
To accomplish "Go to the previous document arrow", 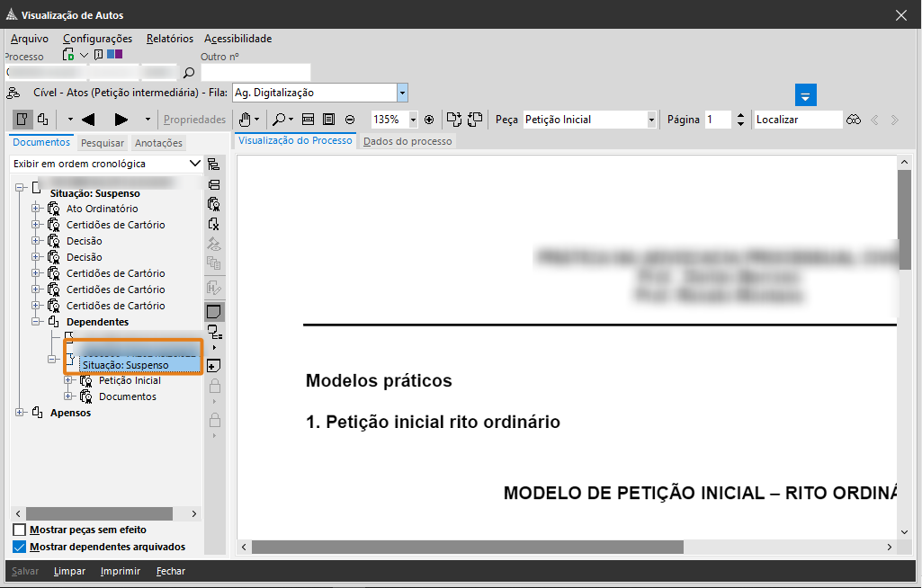I will coord(88,120).
